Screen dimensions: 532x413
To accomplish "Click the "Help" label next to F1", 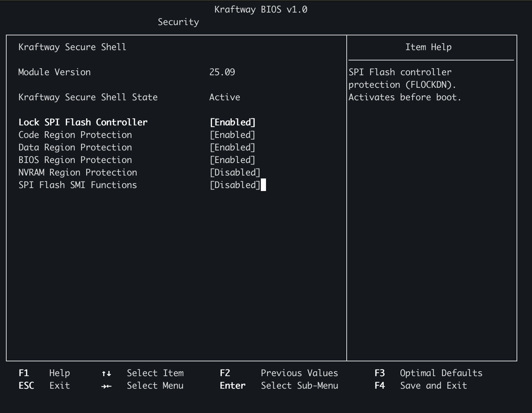I will (x=60, y=373).
